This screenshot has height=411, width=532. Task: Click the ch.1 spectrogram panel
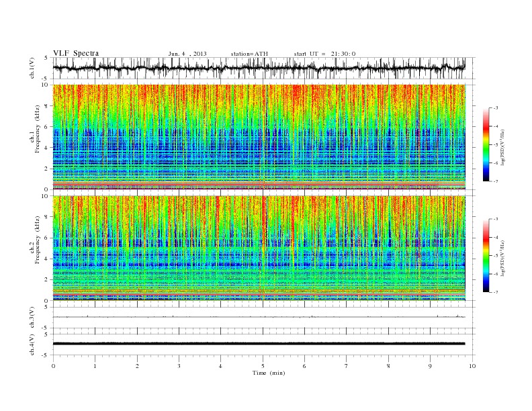259,137
